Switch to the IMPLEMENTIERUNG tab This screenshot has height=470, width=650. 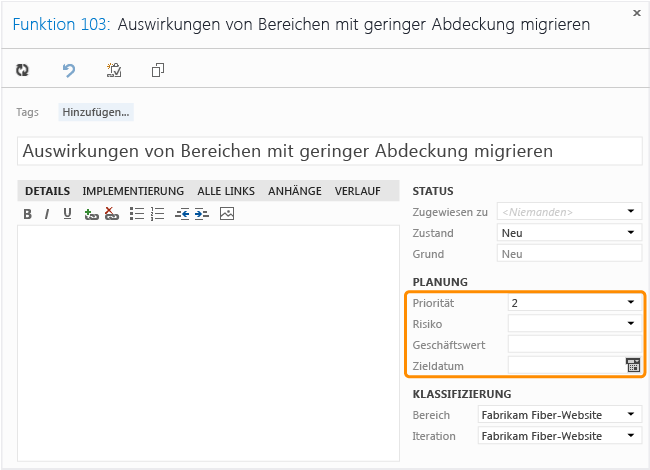click(x=133, y=191)
